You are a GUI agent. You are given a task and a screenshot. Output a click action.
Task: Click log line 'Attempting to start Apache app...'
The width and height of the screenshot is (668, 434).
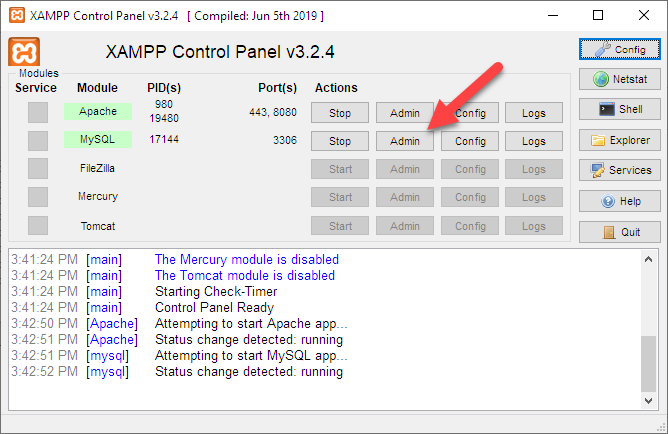click(251, 324)
